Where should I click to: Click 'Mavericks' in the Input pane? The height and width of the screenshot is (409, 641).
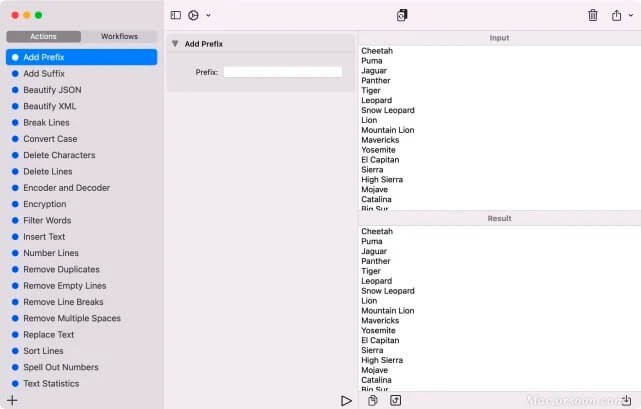(380, 140)
